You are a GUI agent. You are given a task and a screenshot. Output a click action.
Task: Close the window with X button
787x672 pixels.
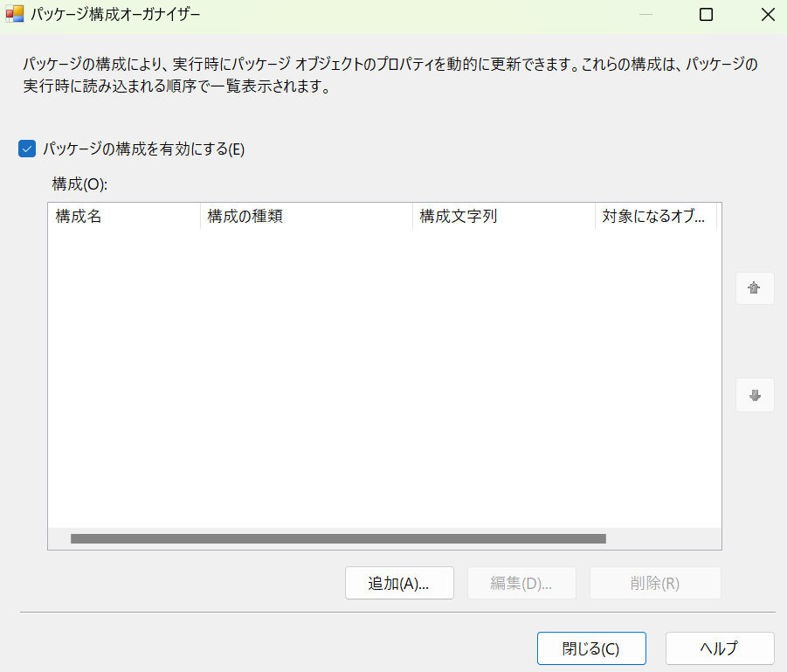(768, 15)
